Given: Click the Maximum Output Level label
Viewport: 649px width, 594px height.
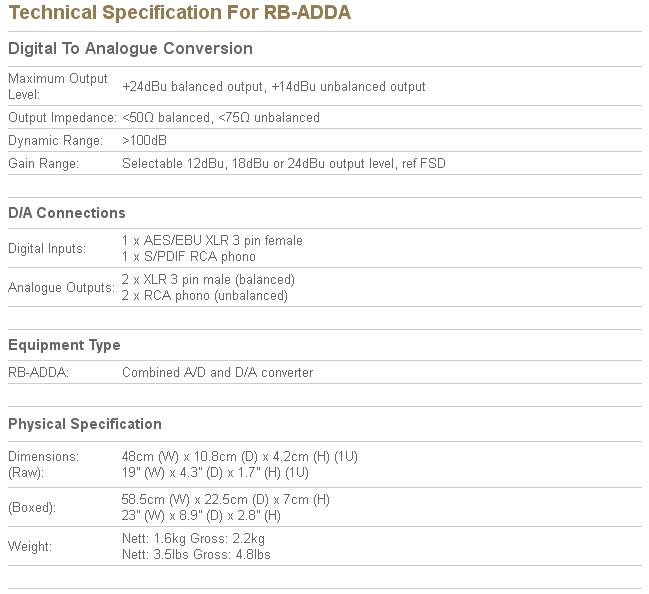Looking at the screenshot, I should (x=57, y=86).
